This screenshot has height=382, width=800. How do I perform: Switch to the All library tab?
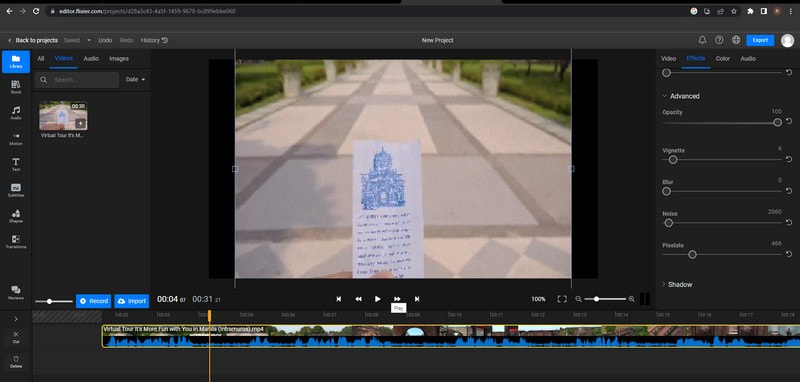click(41, 59)
